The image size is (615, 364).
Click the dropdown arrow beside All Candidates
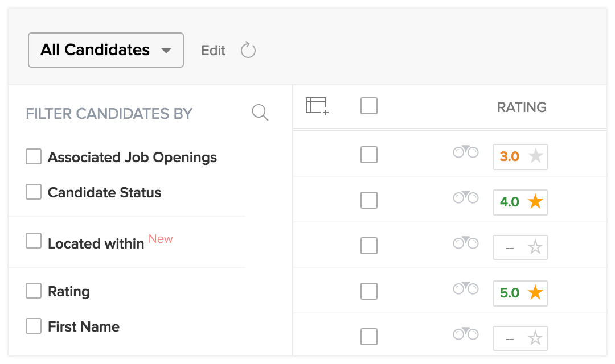166,51
